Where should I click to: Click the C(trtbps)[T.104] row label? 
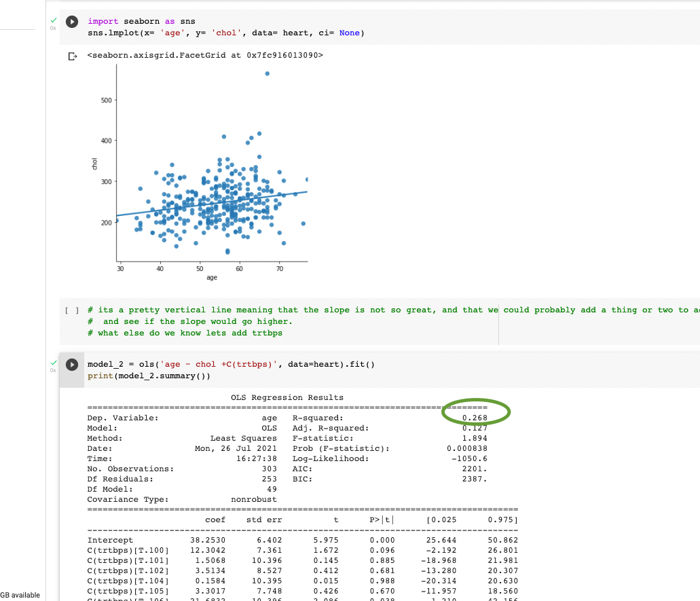click(x=128, y=581)
